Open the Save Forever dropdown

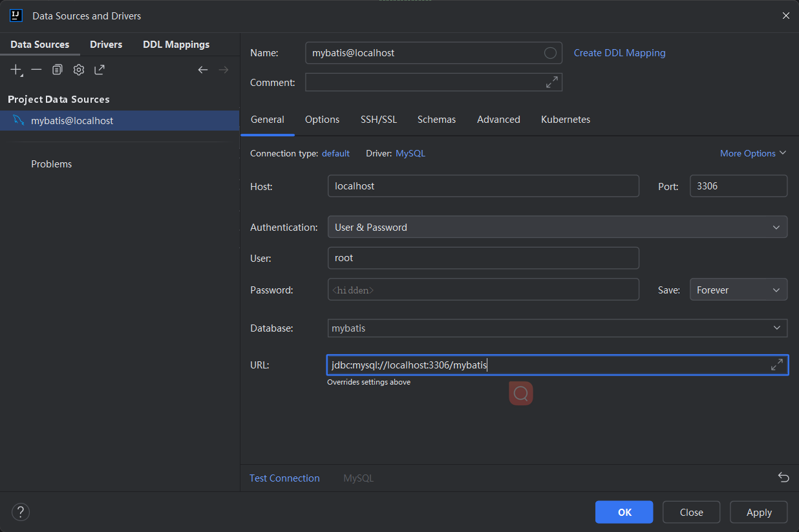click(738, 290)
